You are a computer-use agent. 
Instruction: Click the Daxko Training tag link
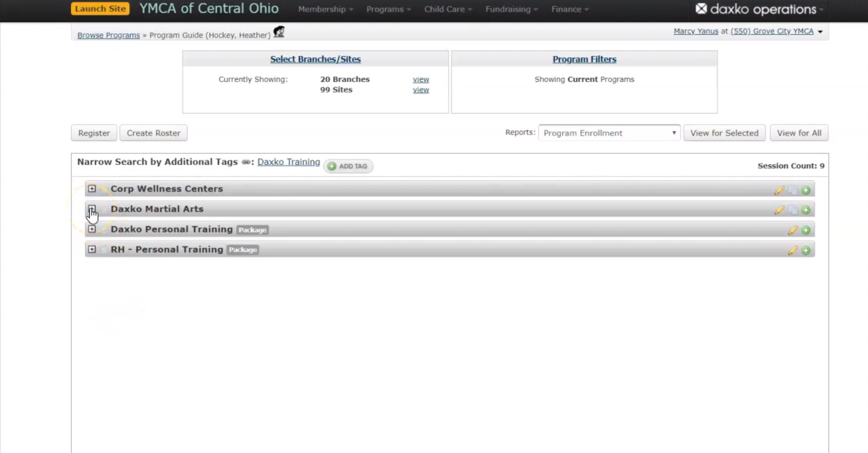pos(289,162)
